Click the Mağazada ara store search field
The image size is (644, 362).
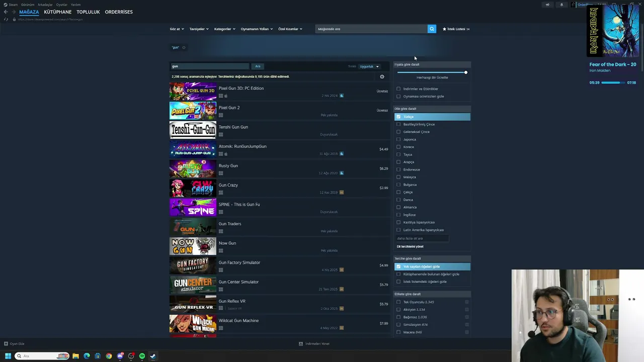(x=371, y=29)
